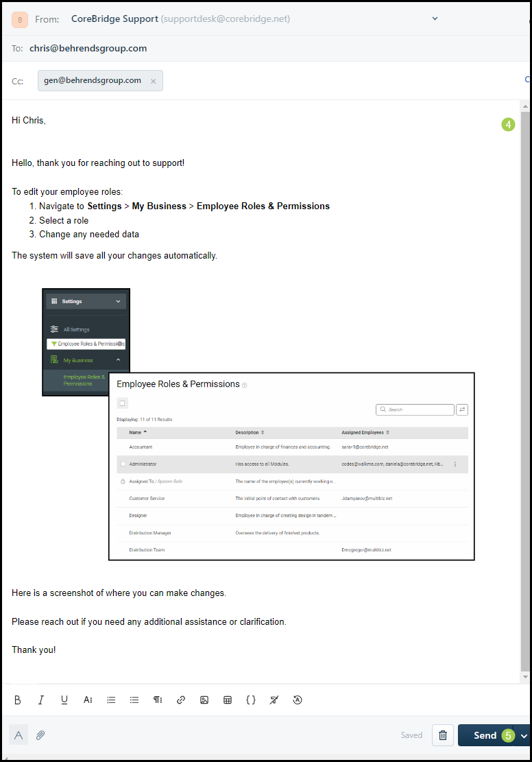Click the line 'The system will save all your changes automatically.'

[114, 255]
